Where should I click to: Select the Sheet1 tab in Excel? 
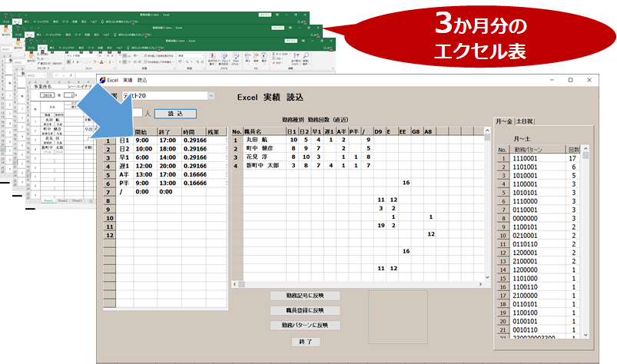[48, 200]
